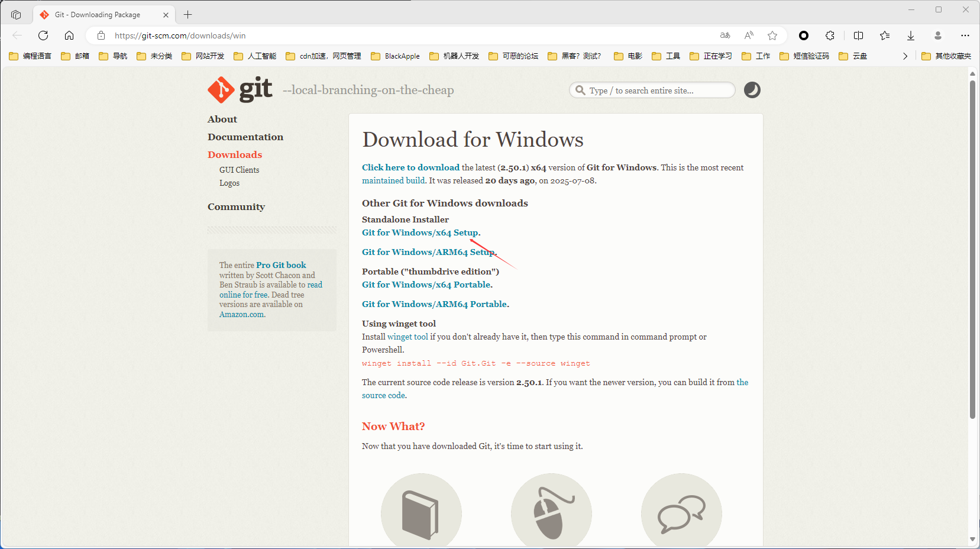Open the Downloads section
The width and height of the screenshot is (980, 549).
pos(235,155)
